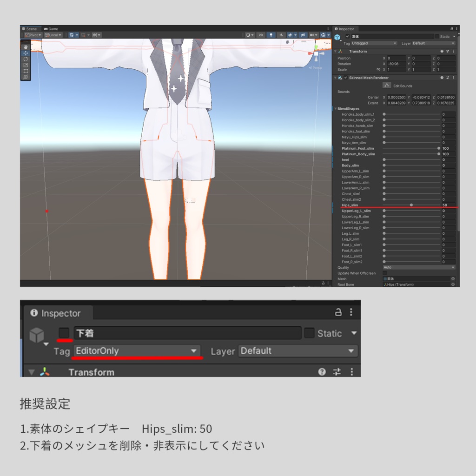476x476 pixels.
Task: Enable 2D mode in the Scene view
Action: [261, 35]
